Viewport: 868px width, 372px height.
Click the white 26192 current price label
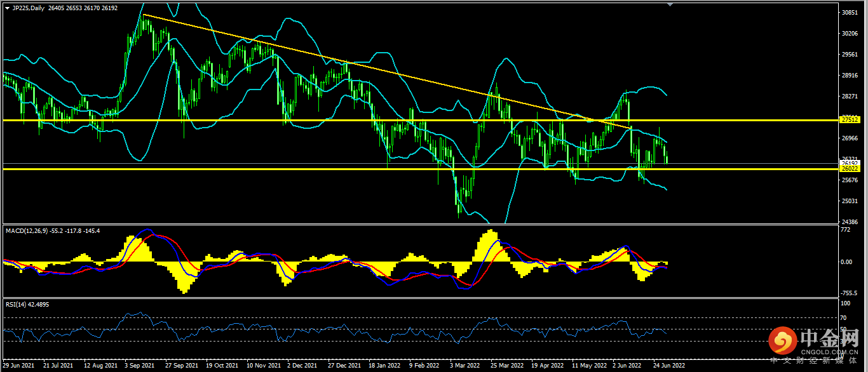(850, 163)
